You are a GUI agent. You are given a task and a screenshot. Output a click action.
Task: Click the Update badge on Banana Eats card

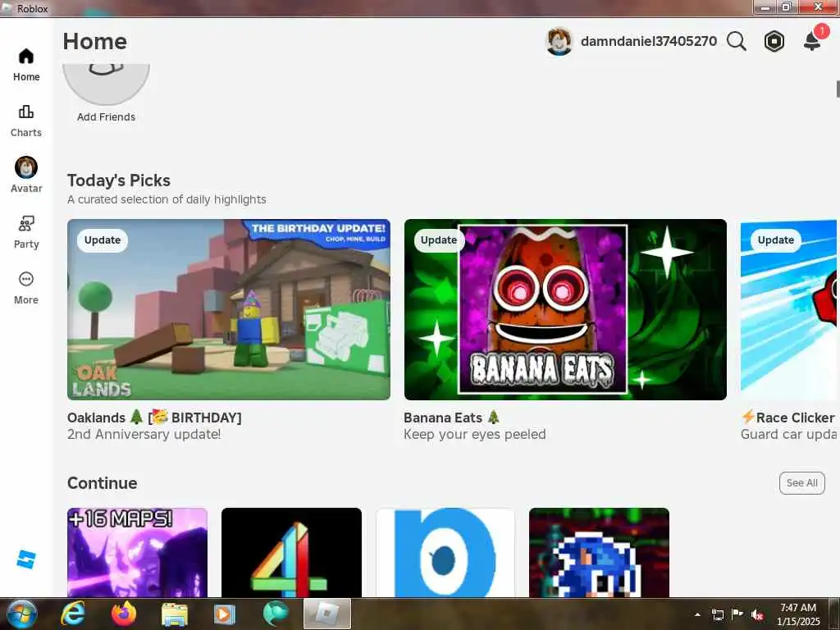pos(439,240)
